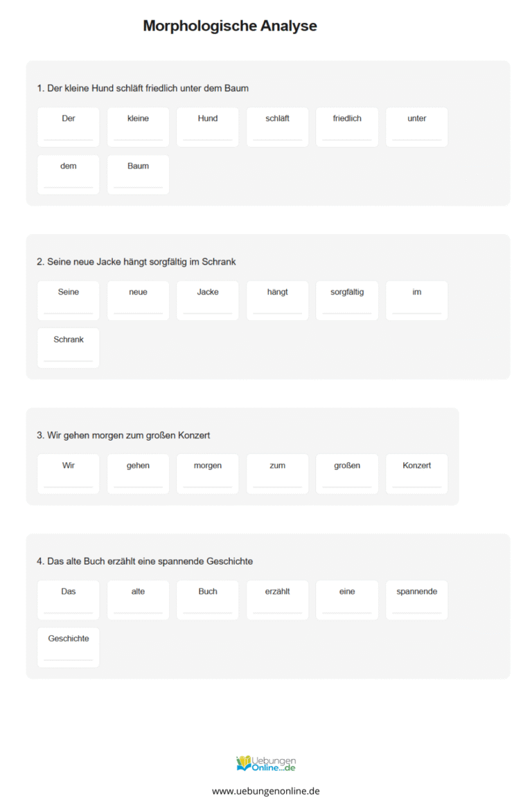Click the answer line under 'Wir'
The image size is (532, 798).
click(x=68, y=482)
